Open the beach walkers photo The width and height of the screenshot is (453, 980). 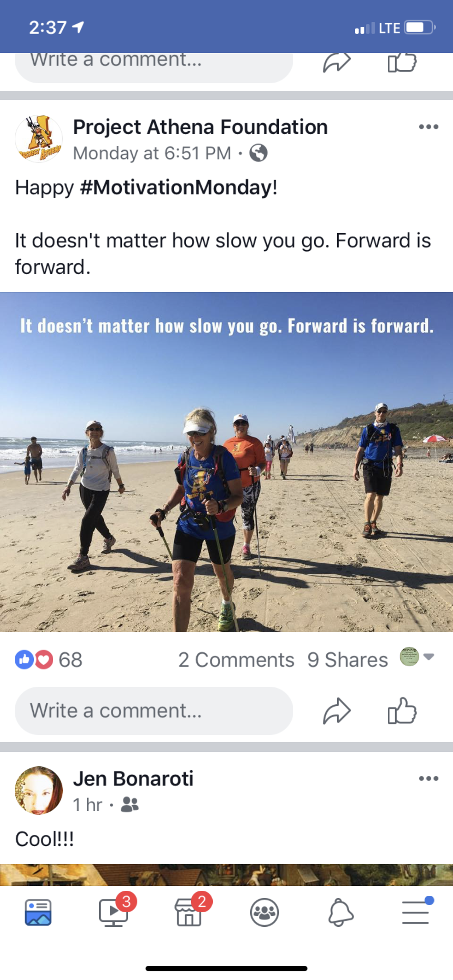pos(226,462)
